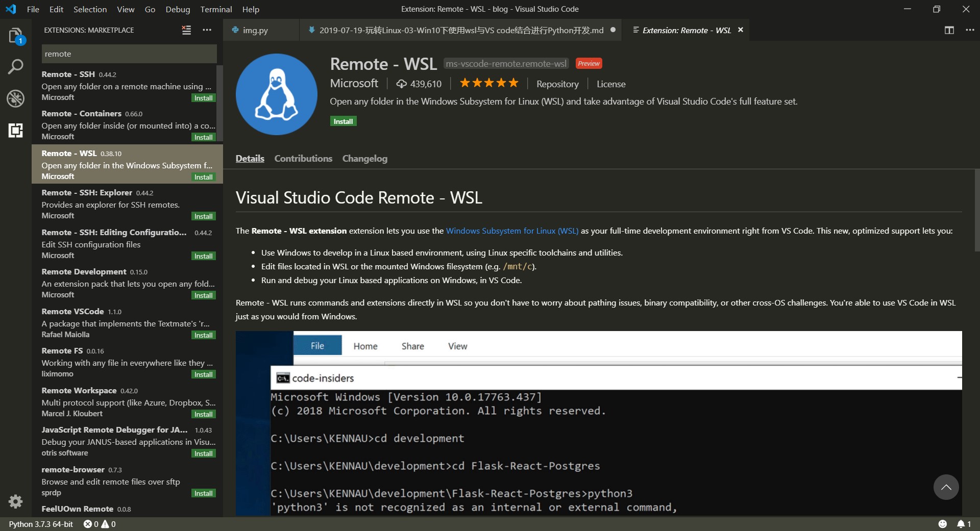Open the Edit menu
This screenshot has width=980, height=531.
56,9
